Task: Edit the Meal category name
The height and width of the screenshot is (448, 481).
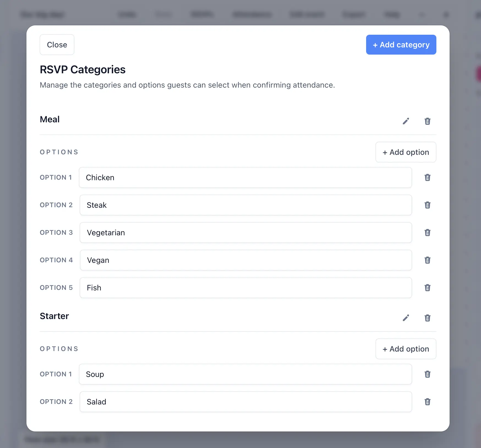Action: [406, 121]
